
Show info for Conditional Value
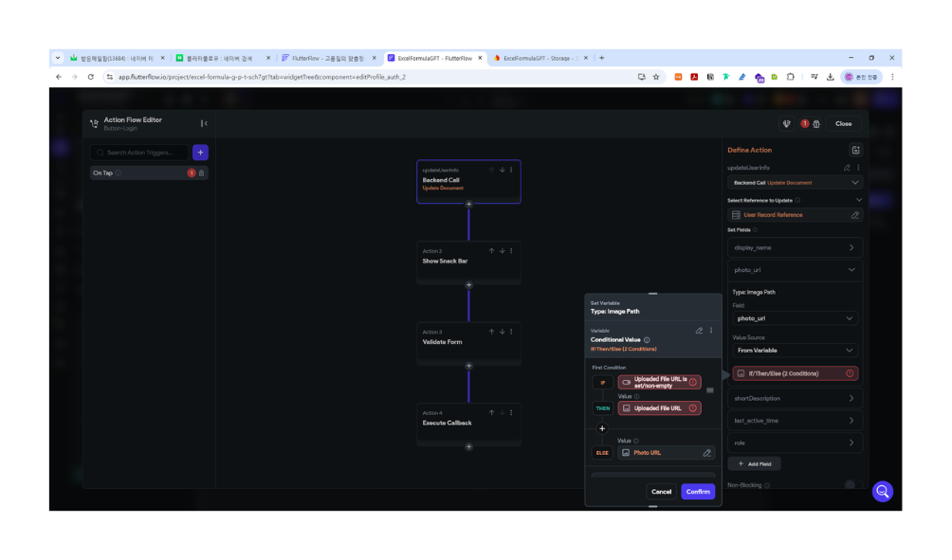point(647,340)
